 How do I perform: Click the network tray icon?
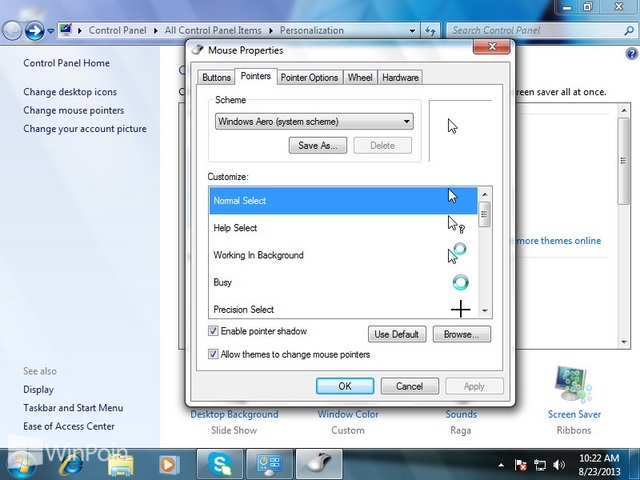coord(540,464)
